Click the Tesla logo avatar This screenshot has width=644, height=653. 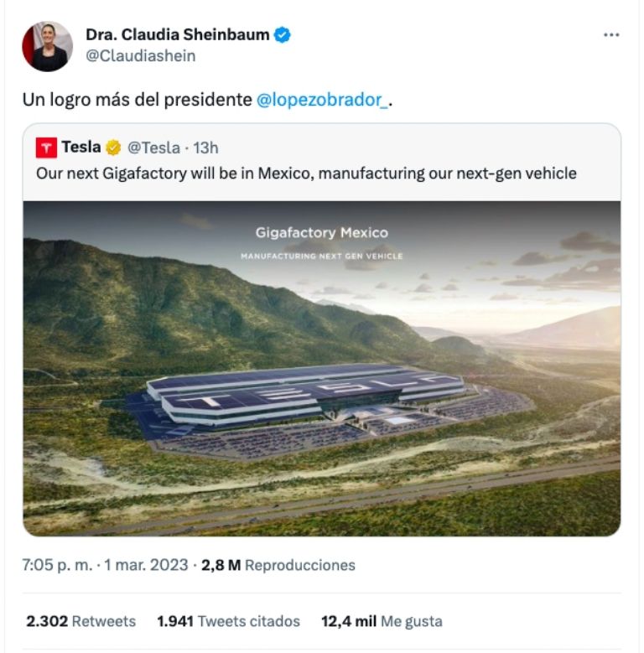[x=46, y=148]
